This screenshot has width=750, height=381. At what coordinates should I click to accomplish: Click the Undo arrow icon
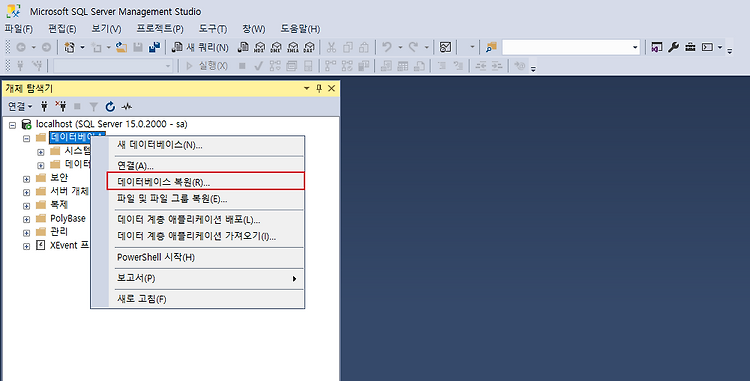pyautogui.click(x=387, y=47)
